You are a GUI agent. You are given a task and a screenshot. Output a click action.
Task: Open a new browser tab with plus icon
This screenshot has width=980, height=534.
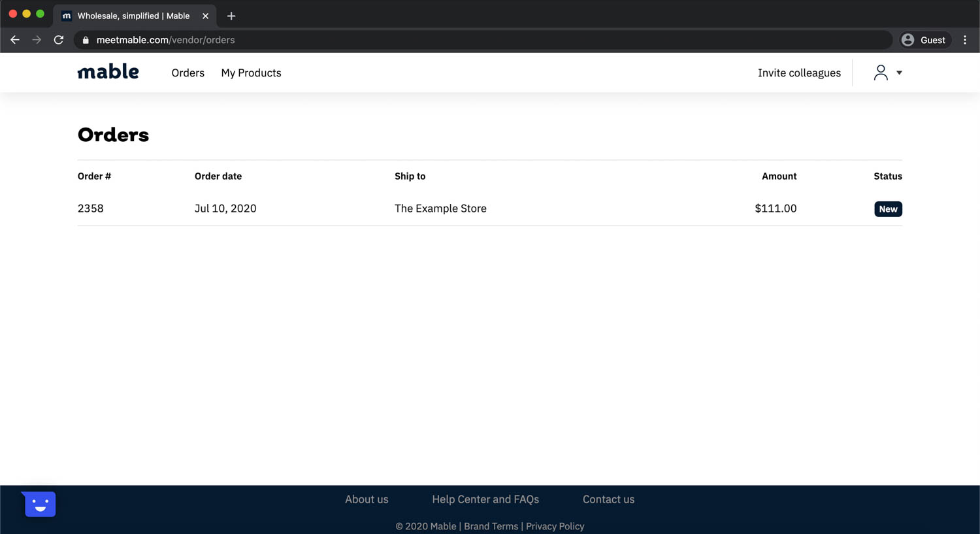pyautogui.click(x=231, y=16)
